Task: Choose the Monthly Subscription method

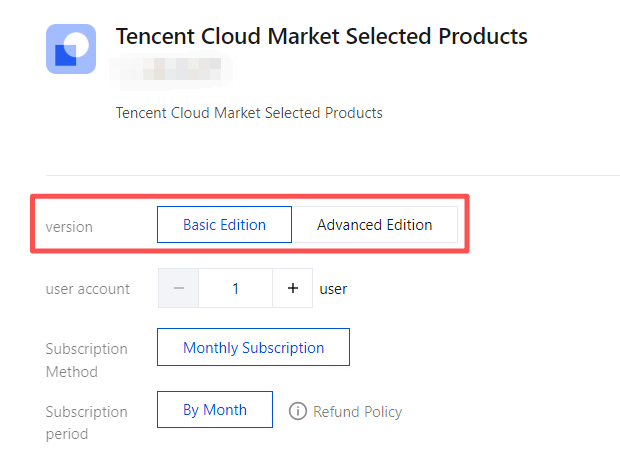Action: [x=253, y=348]
